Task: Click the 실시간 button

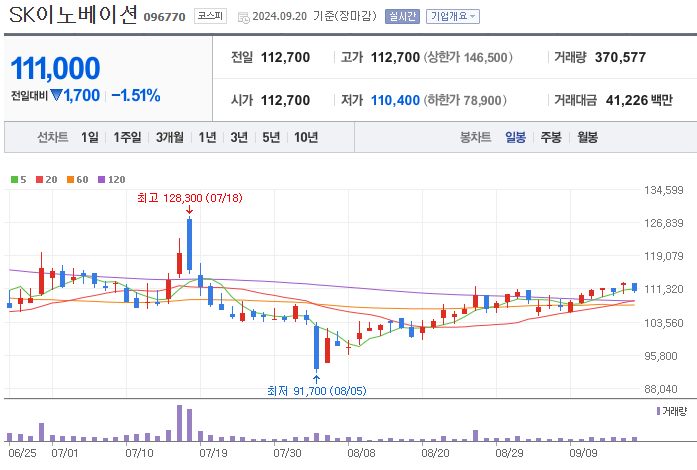Action: pyautogui.click(x=402, y=16)
